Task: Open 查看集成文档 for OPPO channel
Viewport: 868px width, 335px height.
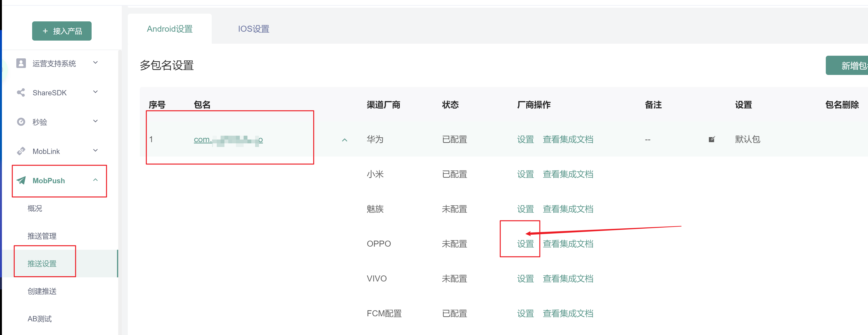Action: 568,244
